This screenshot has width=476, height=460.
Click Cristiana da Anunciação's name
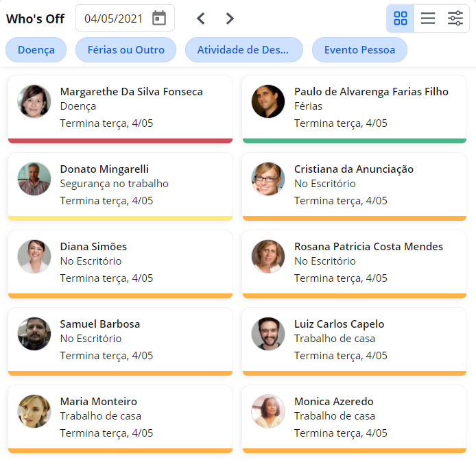coord(354,169)
